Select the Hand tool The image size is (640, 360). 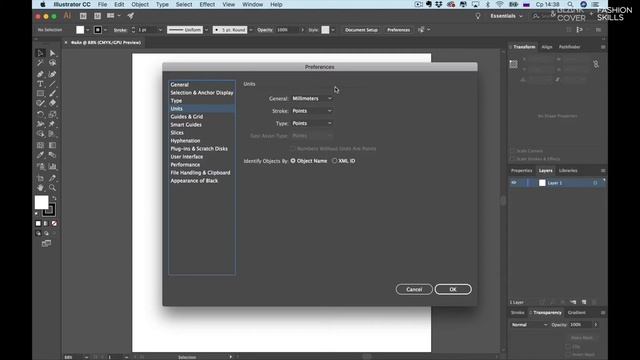40,188
